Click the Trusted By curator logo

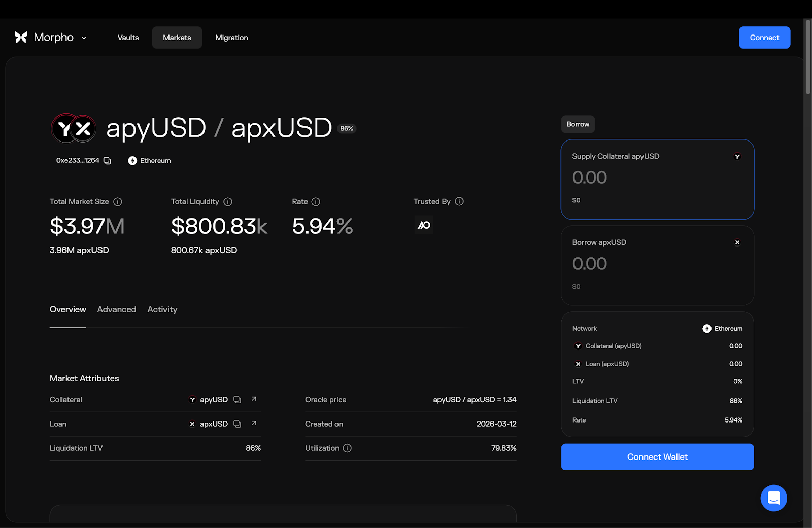tap(424, 225)
